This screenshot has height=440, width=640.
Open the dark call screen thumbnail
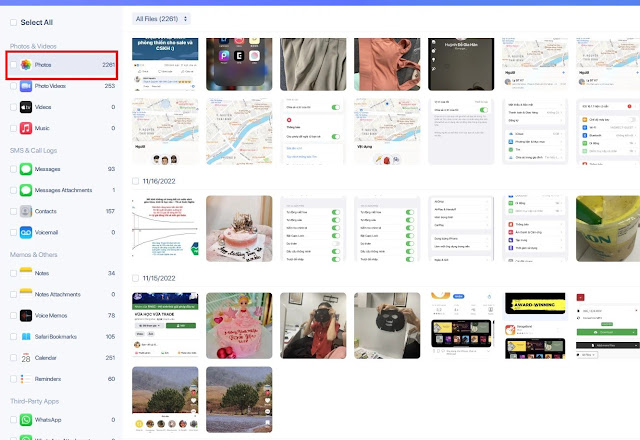coord(461,64)
